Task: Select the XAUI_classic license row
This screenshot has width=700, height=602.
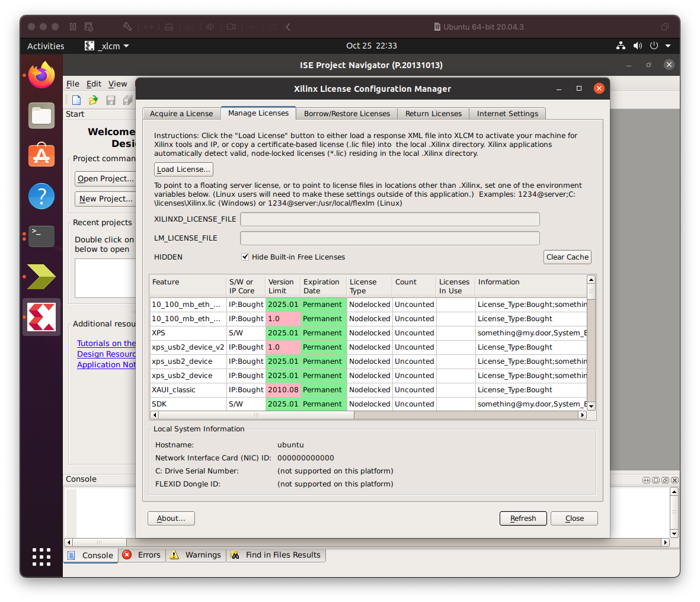Action: coord(368,390)
